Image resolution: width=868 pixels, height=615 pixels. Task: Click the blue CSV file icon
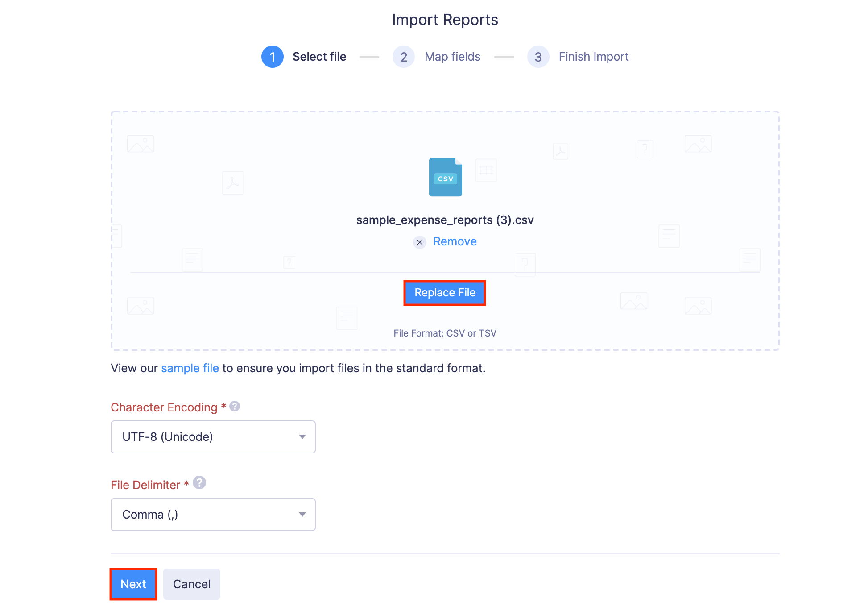(445, 177)
